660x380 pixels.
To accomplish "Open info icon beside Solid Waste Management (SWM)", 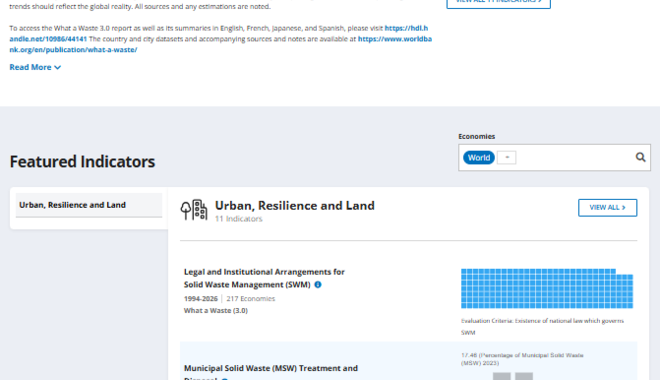I will point(318,285).
